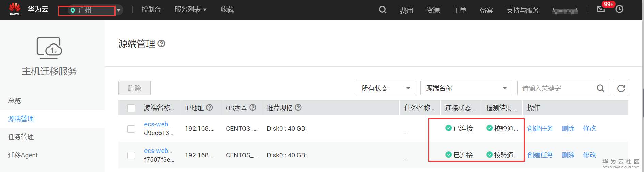
Task: Click the search magnifier in top navigation
Action: pyautogui.click(x=383, y=10)
